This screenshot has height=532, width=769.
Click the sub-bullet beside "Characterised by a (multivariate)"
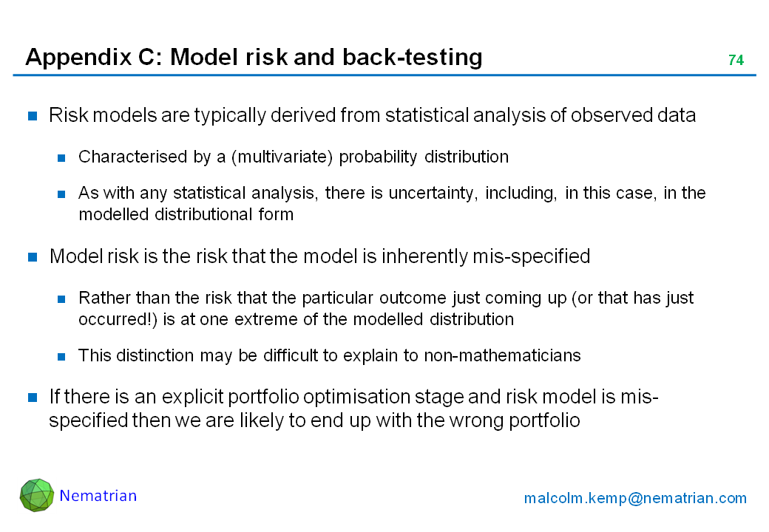64,157
